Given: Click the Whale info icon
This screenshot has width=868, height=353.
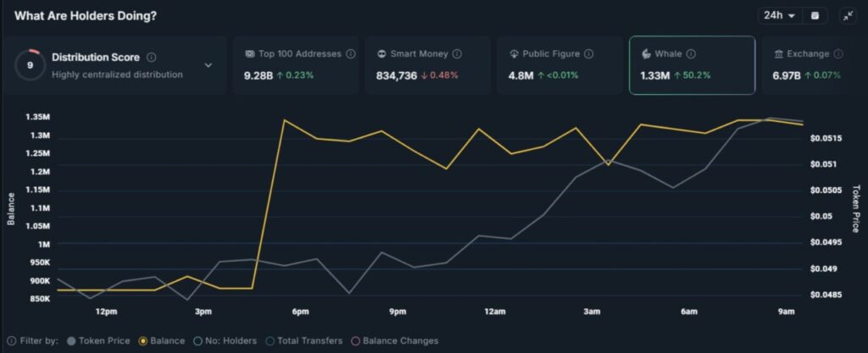Looking at the screenshot, I should [691, 53].
